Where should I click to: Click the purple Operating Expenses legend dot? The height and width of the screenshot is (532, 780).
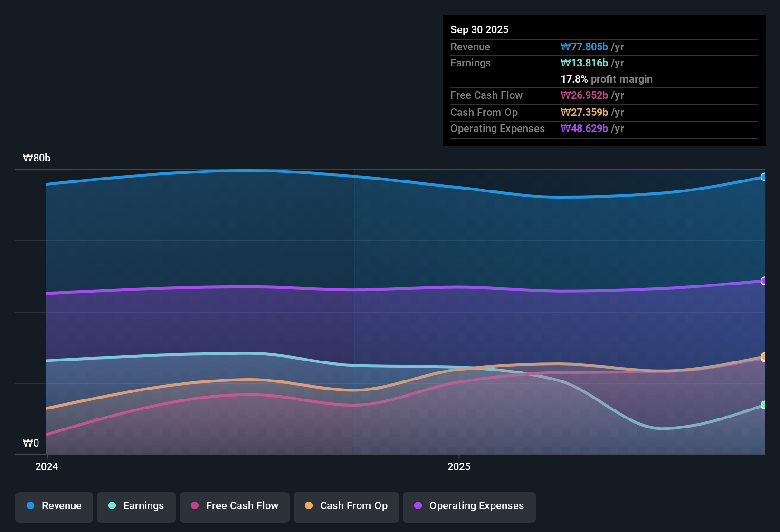[418, 506]
